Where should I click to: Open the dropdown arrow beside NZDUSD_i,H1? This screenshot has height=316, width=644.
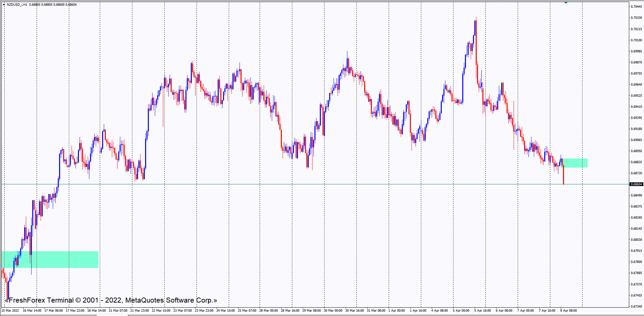[4, 5]
